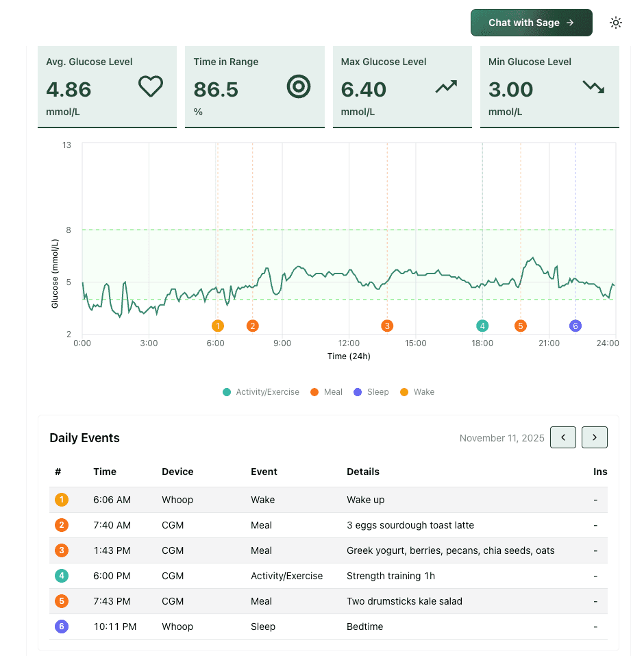The width and height of the screenshot is (644, 656).
Task: Click the 3.00 min glucose value
Action: click(x=510, y=90)
